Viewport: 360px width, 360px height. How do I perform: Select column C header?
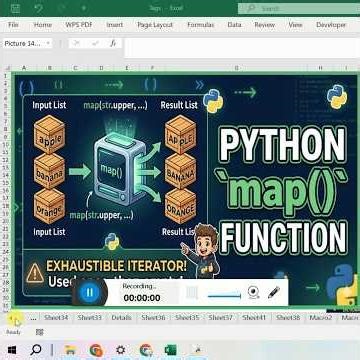pyautogui.click(x=75, y=68)
